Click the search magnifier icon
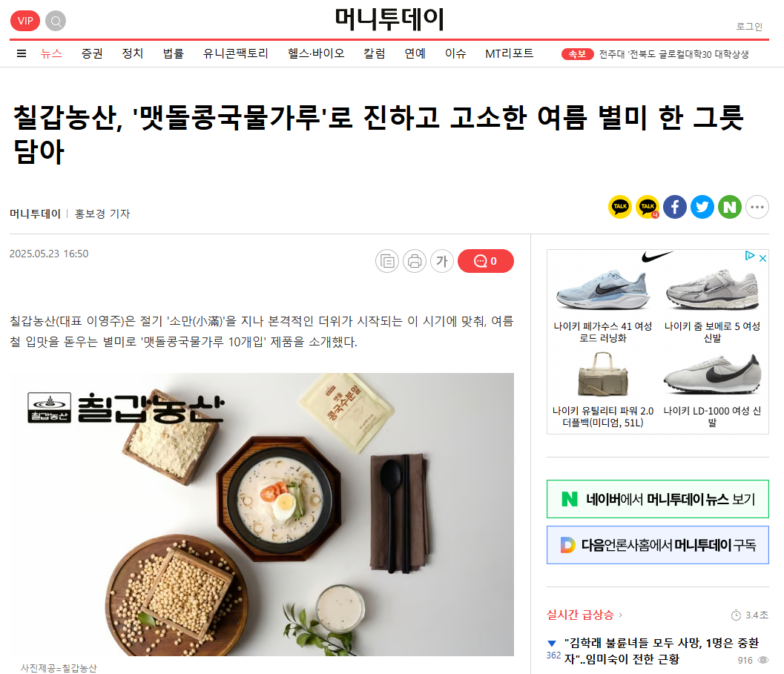Viewport: 784px width, 674px height. tap(56, 21)
